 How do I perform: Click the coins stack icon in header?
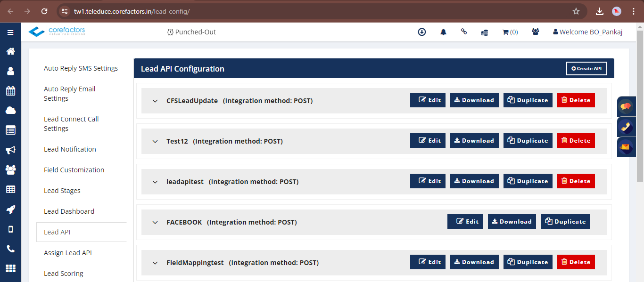(x=484, y=32)
